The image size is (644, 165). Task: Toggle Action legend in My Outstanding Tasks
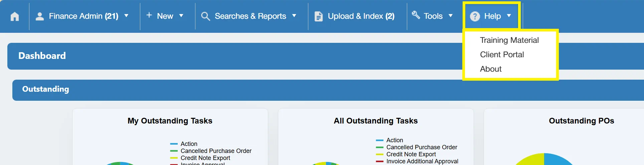coord(184,144)
